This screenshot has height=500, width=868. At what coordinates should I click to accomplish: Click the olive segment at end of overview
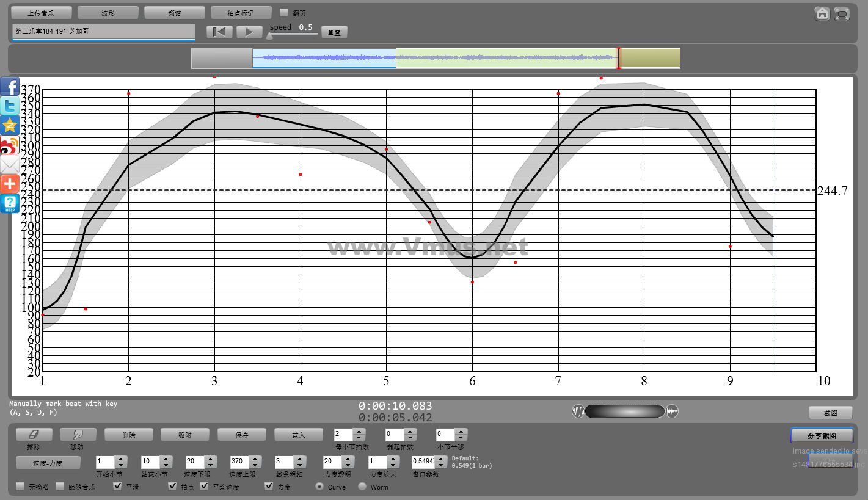[x=650, y=58]
